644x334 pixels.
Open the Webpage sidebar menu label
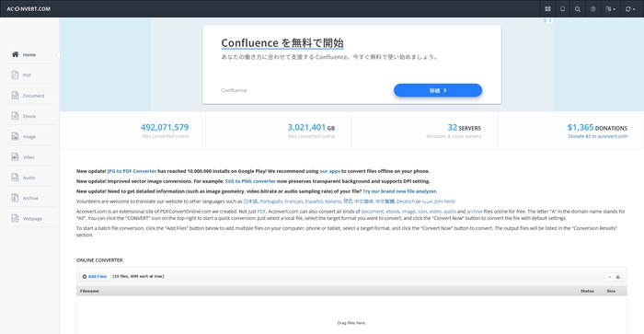click(32, 219)
